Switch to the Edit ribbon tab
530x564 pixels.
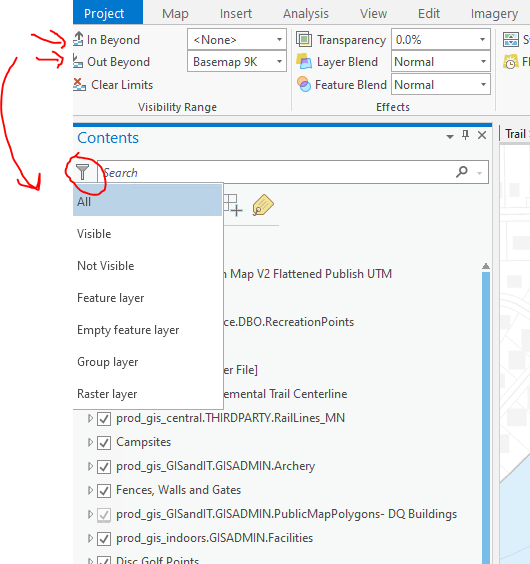[x=429, y=13]
